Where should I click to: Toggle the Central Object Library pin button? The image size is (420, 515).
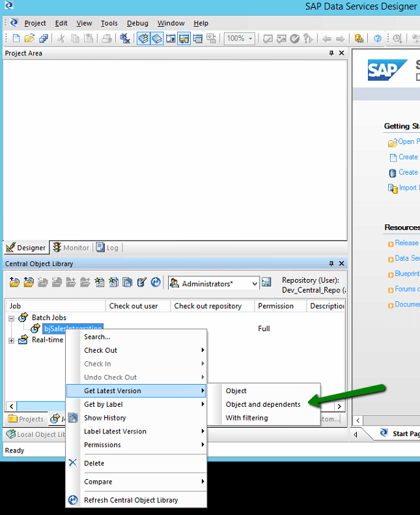click(331, 263)
